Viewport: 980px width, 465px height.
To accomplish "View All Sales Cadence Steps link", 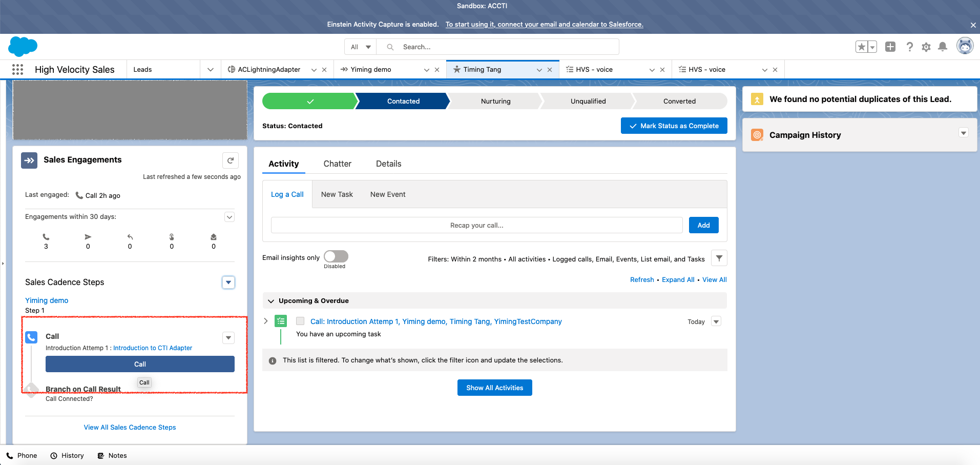I will point(130,427).
